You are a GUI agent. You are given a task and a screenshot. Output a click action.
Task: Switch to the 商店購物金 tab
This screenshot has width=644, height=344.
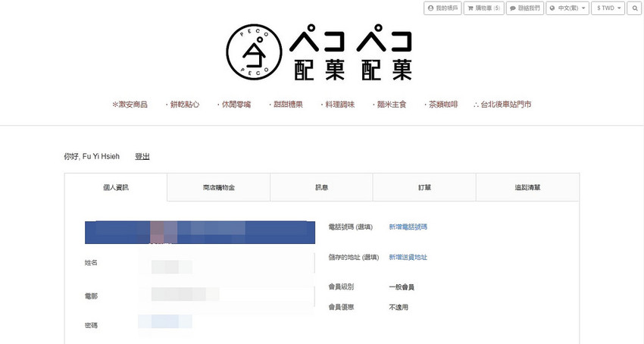pos(219,187)
